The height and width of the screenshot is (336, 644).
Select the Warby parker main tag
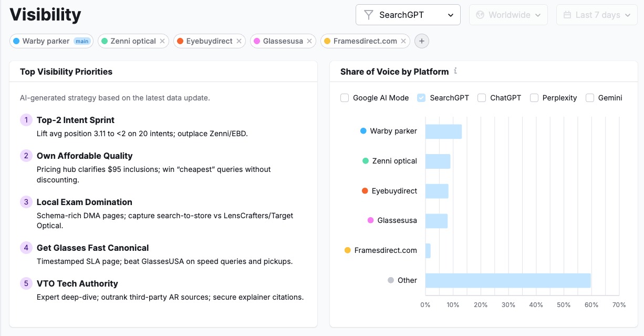pyautogui.click(x=51, y=41)
